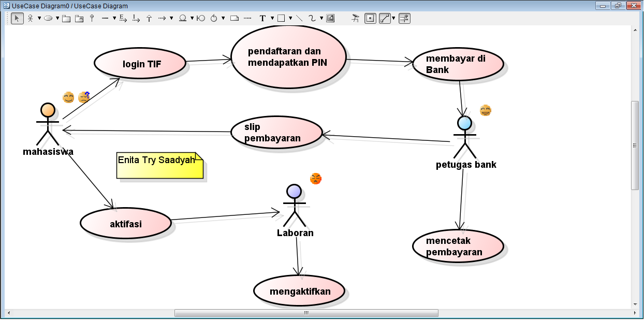
Task: Activate the selection arrow tool
Action: click(x=17, y=18)
